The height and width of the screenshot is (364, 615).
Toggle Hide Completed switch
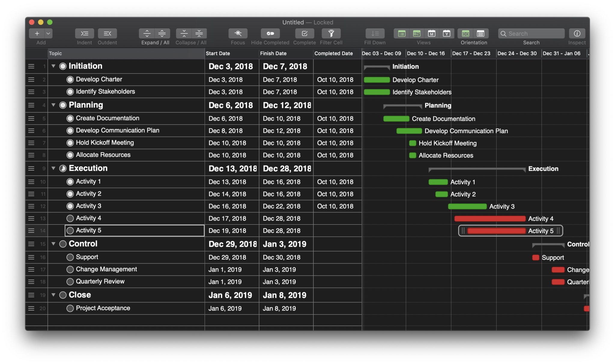tap(270, 33)
